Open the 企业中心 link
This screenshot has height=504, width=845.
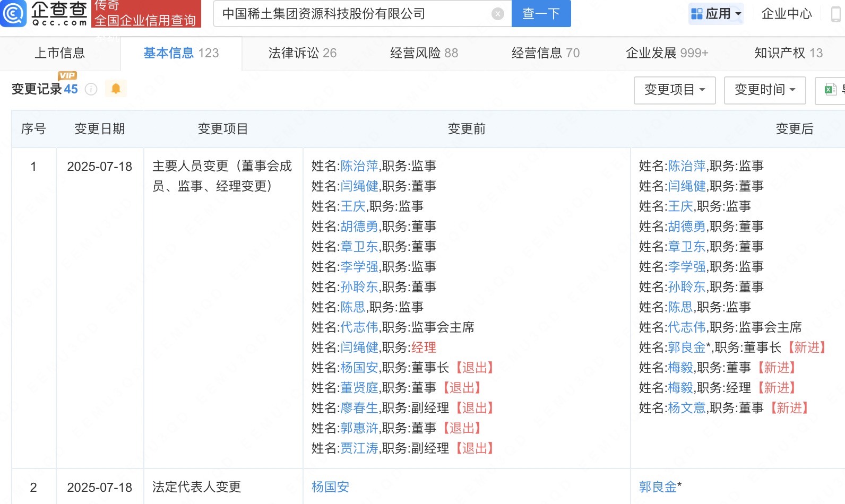787,14
